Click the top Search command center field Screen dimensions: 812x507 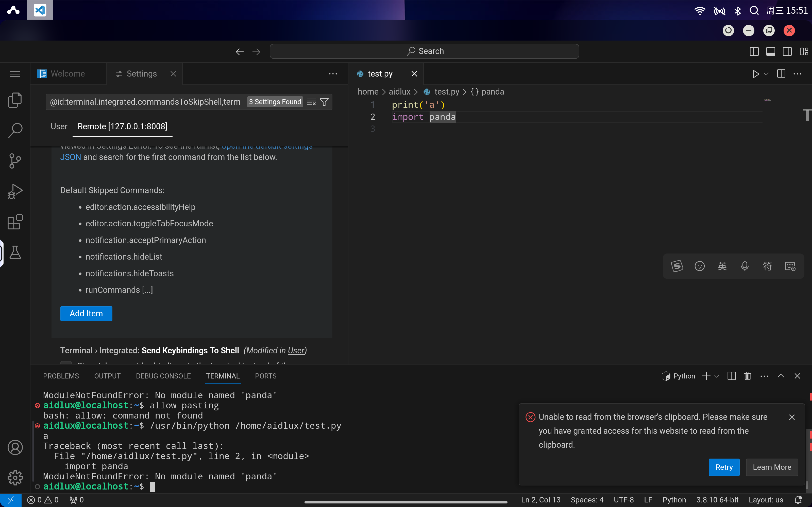[x=424, y=51]
